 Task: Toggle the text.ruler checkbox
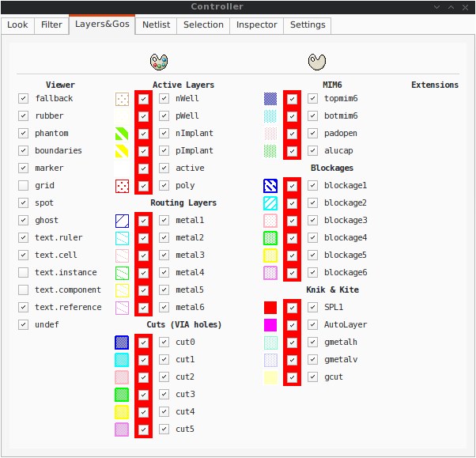coord(23,237)
